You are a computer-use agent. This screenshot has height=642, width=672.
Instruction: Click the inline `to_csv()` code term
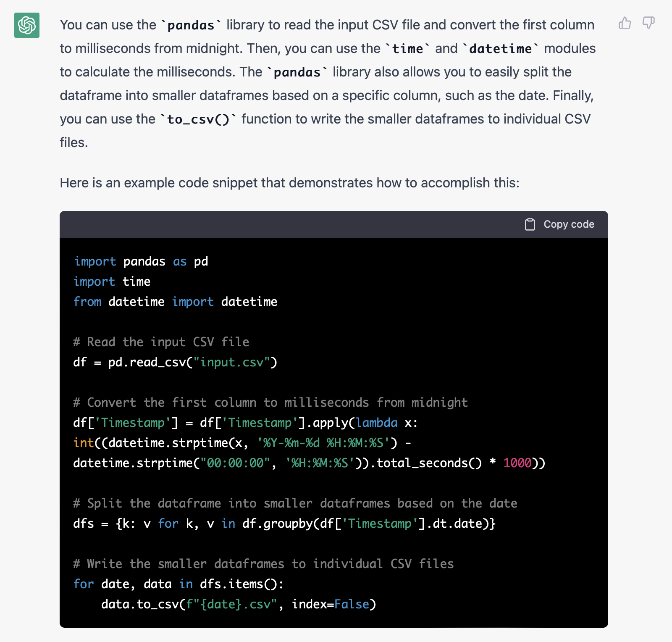(198, 119)
